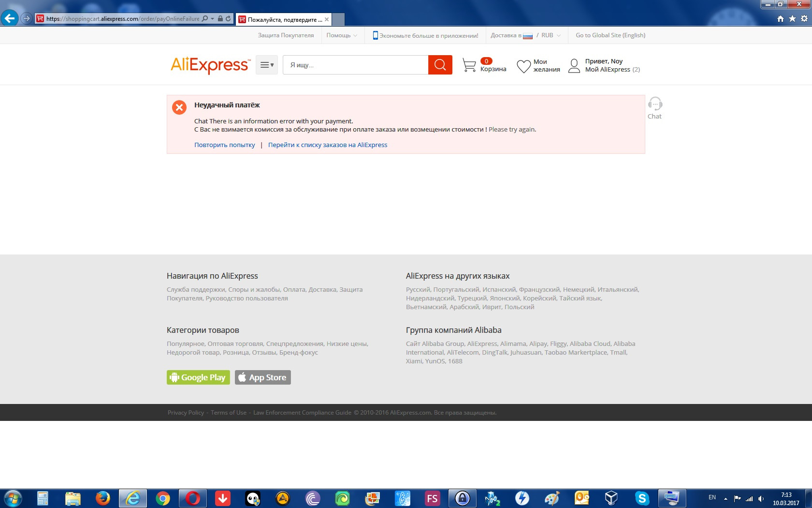Open browser Favorites star icon
The height and width of the screenshot is (508, 812).
792,19
